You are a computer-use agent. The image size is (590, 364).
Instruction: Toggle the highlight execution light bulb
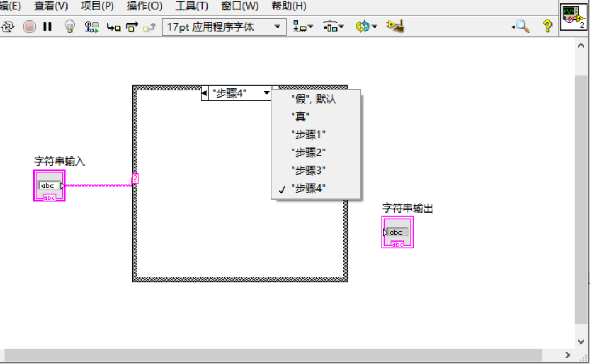[x=70, y=27]
